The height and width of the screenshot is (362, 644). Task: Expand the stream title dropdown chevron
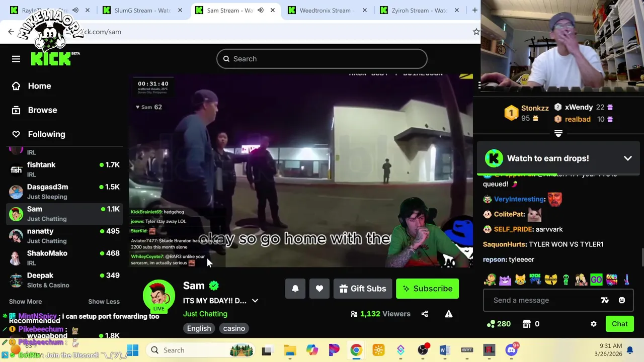[255, 301]
